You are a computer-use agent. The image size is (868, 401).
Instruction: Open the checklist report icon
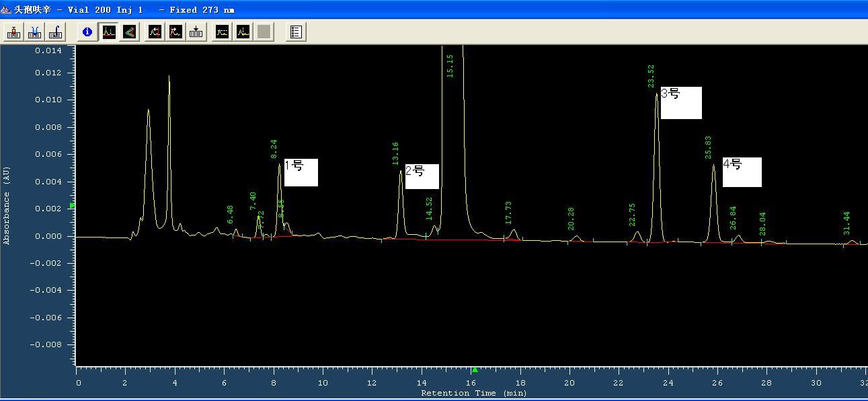pyautogui.click(x=296, y=32)
